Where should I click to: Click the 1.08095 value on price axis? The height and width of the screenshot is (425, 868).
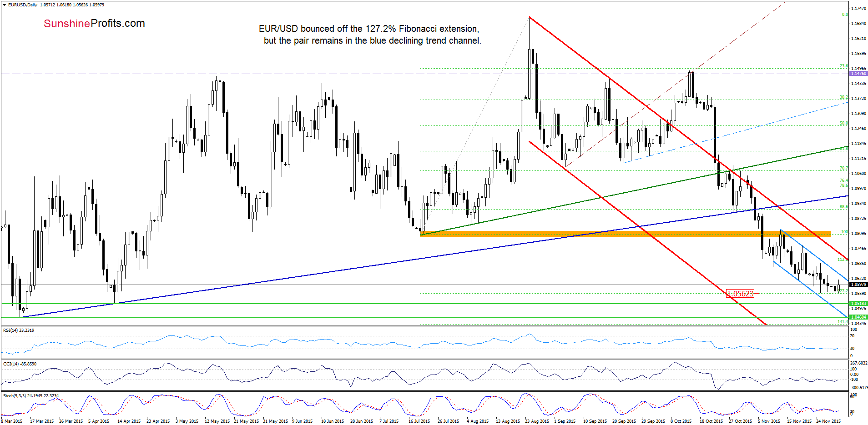click(858, 234)
